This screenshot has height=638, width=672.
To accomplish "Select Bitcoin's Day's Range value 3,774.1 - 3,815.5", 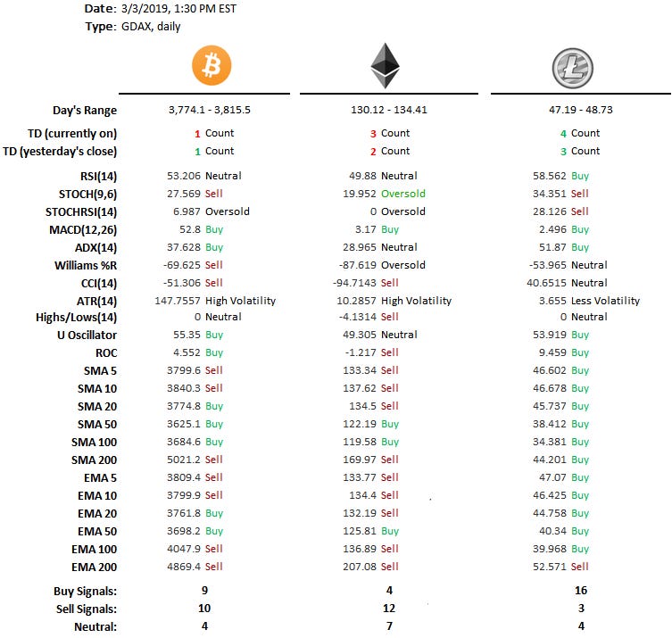I will [x=210, y=111].
